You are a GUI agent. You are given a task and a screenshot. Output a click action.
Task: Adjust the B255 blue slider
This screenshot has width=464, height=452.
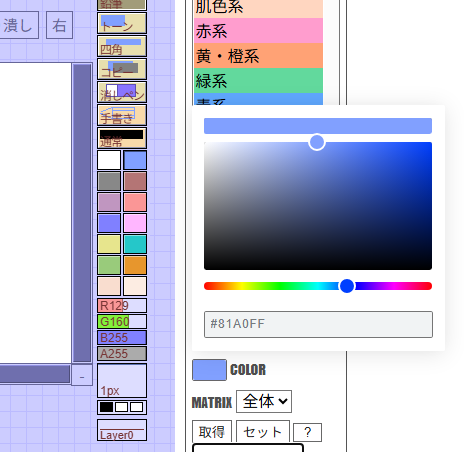(x=122, y=338)
